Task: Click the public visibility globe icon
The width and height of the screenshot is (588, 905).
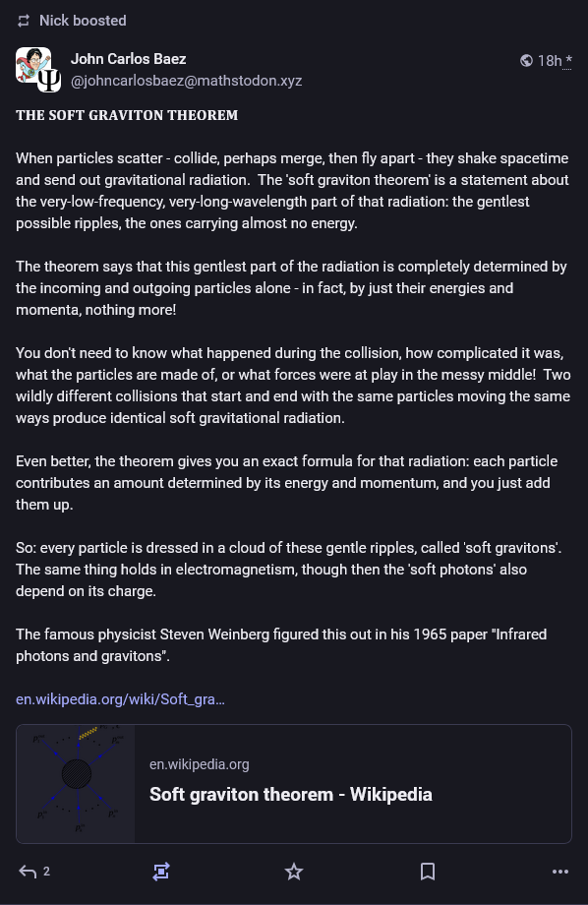Action: point(526,61)
